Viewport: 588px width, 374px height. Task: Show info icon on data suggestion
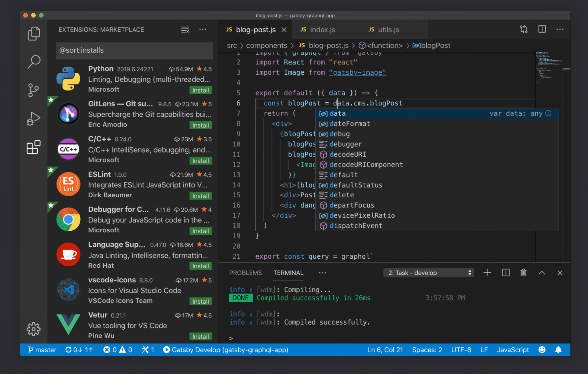[x=548, y=113]
